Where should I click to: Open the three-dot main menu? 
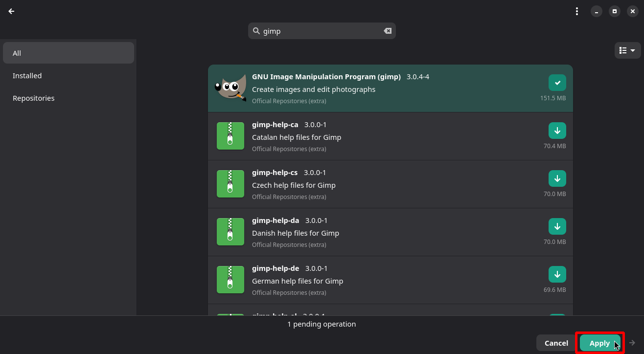(x=577, y=11)
